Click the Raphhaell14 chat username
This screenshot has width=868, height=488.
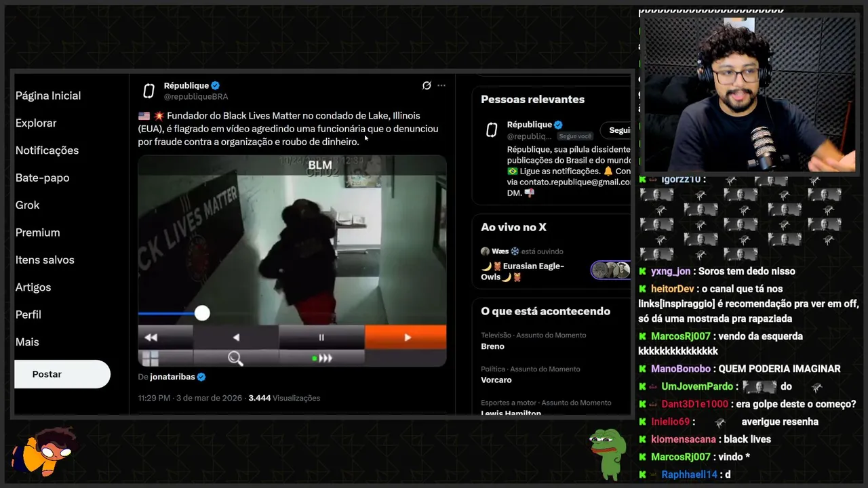click(x=689, y=474)
